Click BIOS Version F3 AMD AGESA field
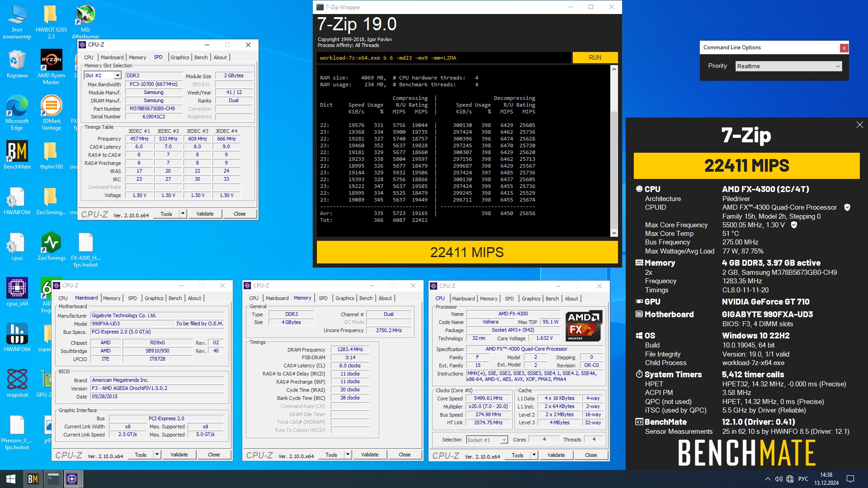 [x=157, y=388]
